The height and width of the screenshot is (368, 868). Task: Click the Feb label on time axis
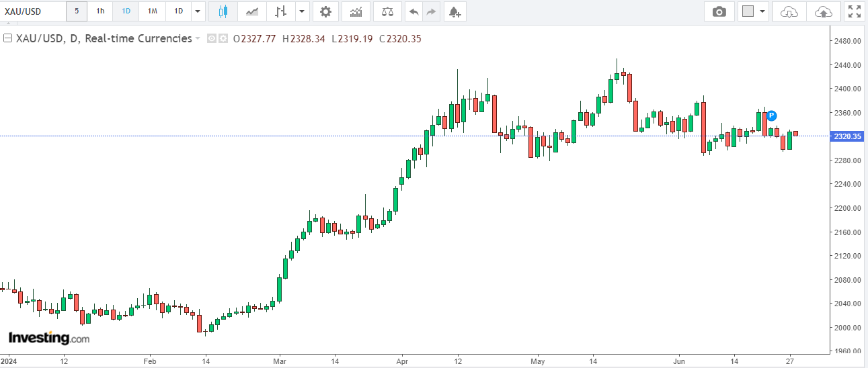point(149,361)
